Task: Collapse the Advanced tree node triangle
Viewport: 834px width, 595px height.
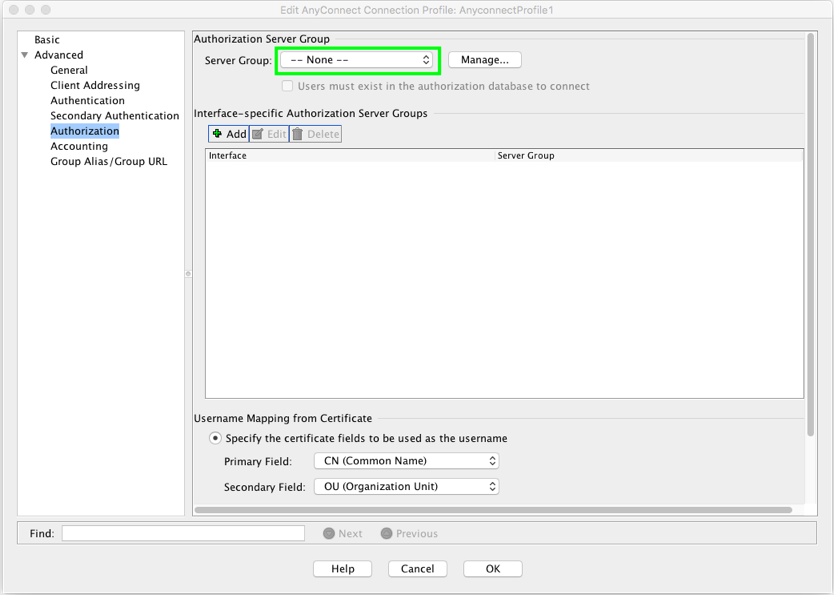Action: (25, 55)
